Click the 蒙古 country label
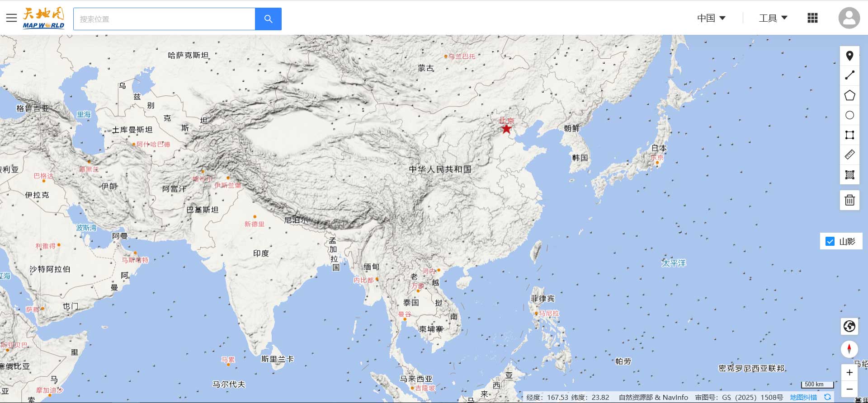 [x=425, y=68]
